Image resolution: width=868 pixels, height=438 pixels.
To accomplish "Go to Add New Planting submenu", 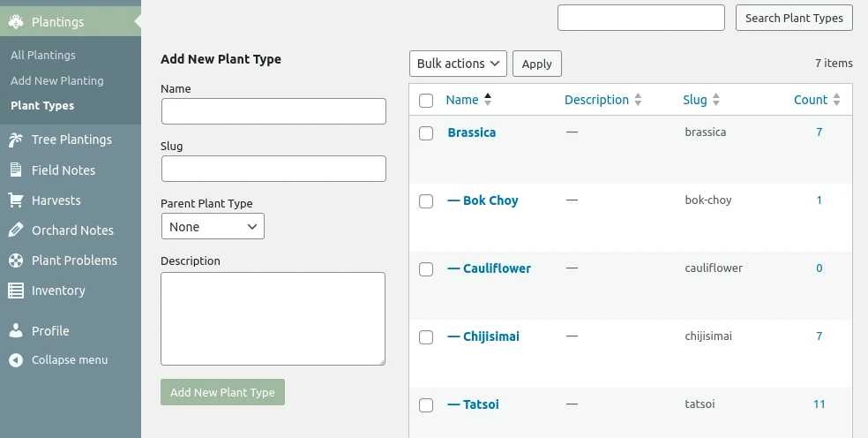I will [57, 80].
